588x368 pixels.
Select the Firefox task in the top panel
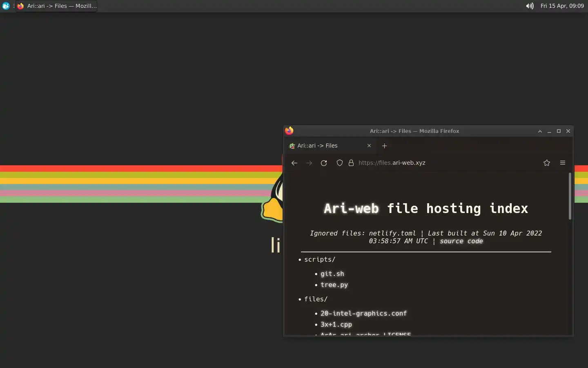pyautogui.click(x=57, y=6)
